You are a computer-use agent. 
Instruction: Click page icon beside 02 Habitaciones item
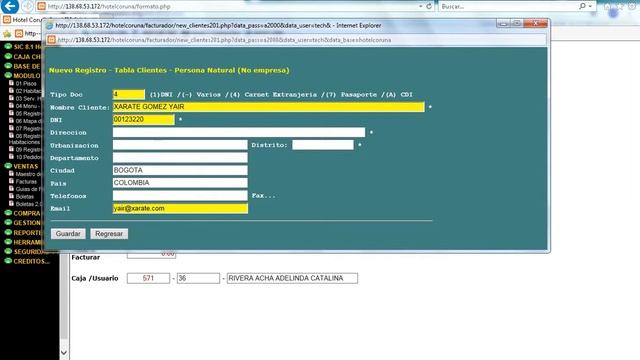[11, 91]
